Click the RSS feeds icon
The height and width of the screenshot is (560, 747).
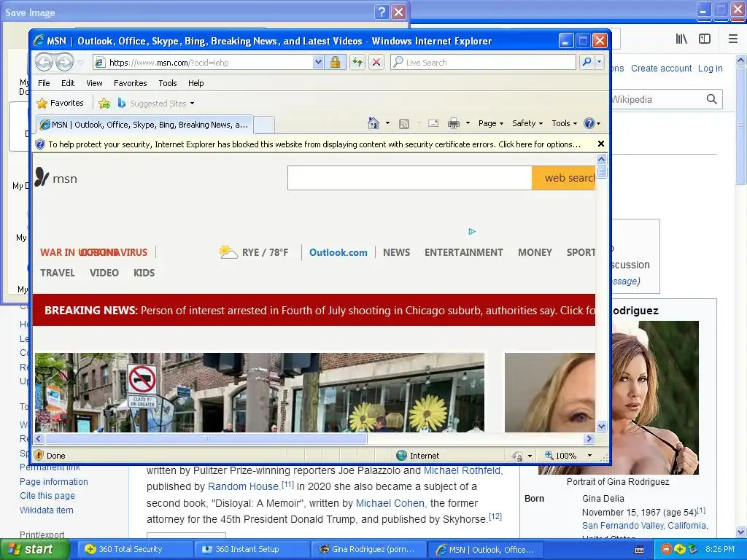tap(404, 124)
